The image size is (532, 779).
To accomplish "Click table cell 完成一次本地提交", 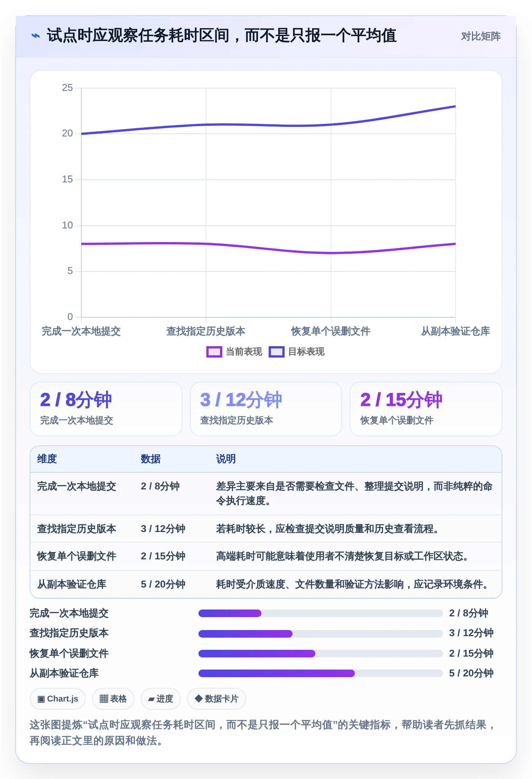I will click(76, 486).
